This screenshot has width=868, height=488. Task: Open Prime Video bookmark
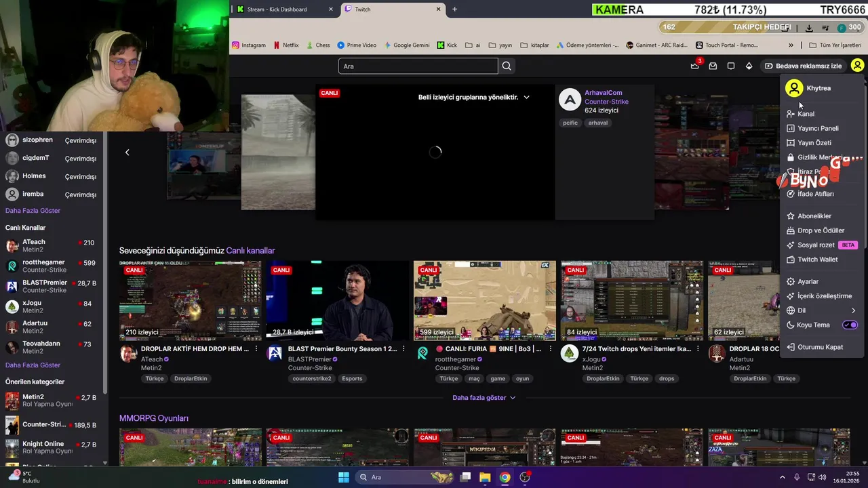coord(357,45)
